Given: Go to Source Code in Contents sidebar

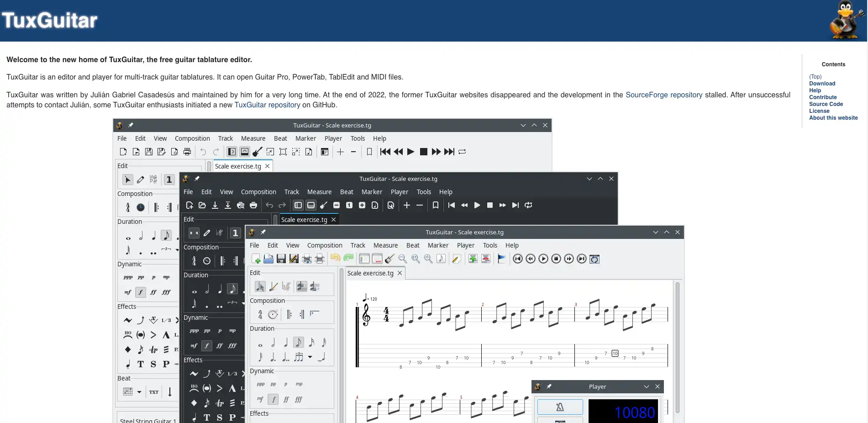Looking at the screenshot, I should 826,104.
